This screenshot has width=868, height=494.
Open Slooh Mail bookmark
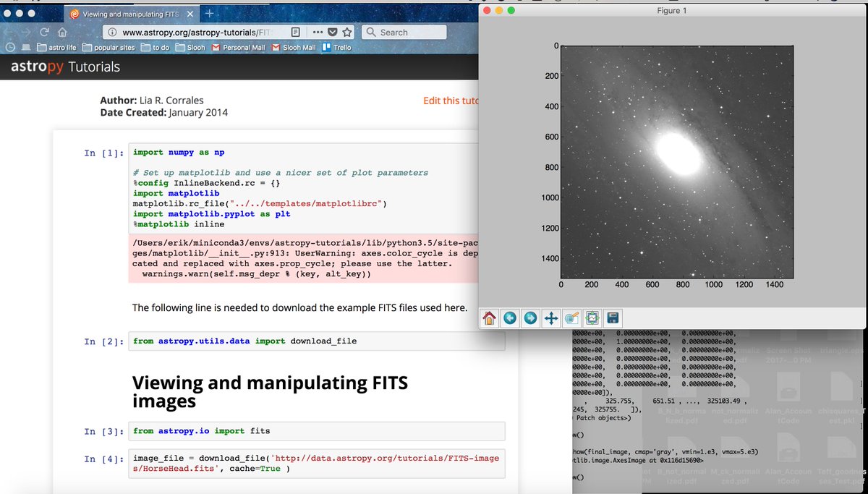(x=294, y=48)
